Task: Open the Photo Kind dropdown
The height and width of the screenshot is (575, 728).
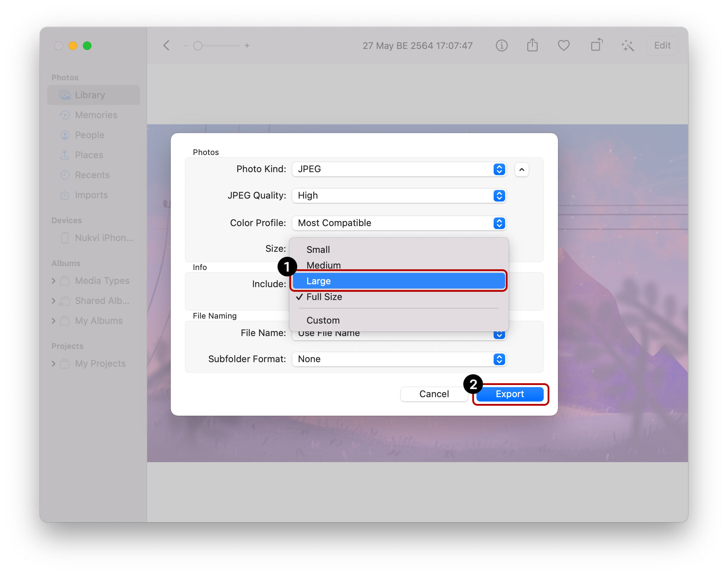Action: coord(399,169)
